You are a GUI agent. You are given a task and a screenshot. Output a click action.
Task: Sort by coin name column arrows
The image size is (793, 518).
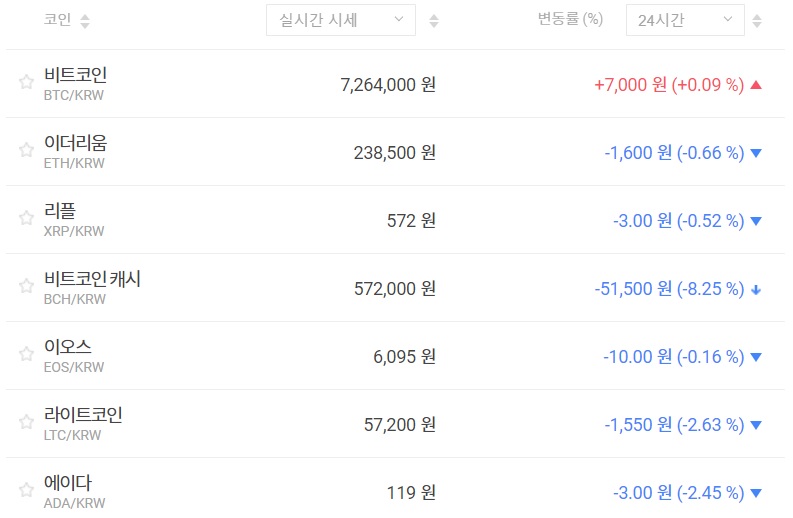pyautogui.click(x=84, y=21)
